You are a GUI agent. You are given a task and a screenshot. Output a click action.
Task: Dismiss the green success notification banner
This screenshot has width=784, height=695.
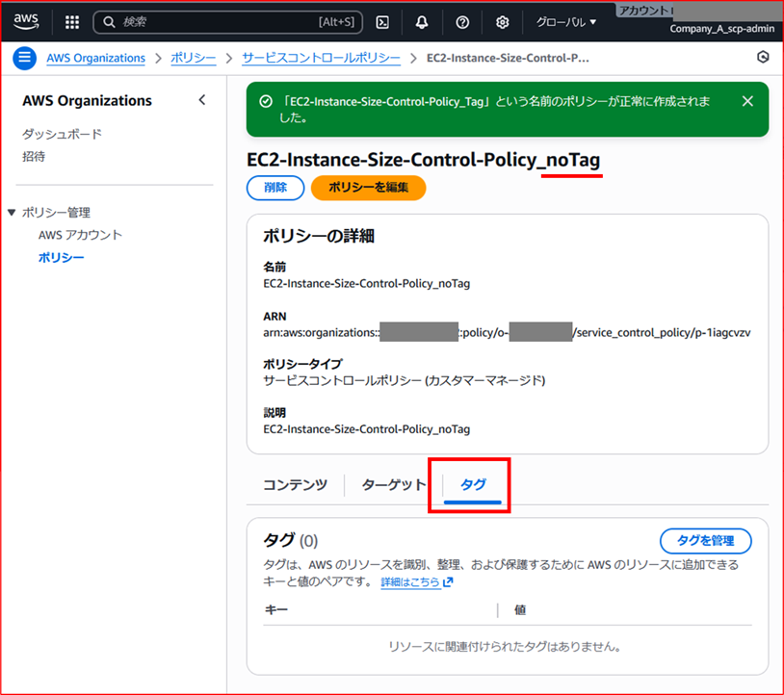pyautogui.click(x=747, y=100)
